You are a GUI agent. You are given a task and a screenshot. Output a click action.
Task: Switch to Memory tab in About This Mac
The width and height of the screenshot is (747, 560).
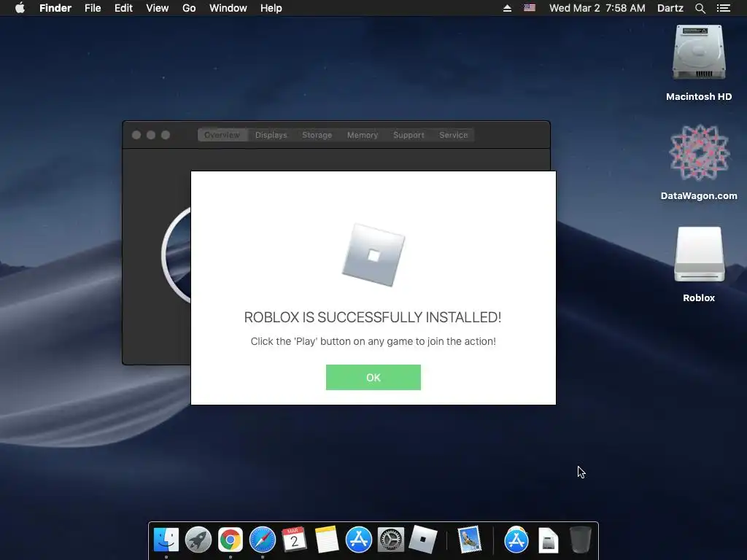click(363, 135)
